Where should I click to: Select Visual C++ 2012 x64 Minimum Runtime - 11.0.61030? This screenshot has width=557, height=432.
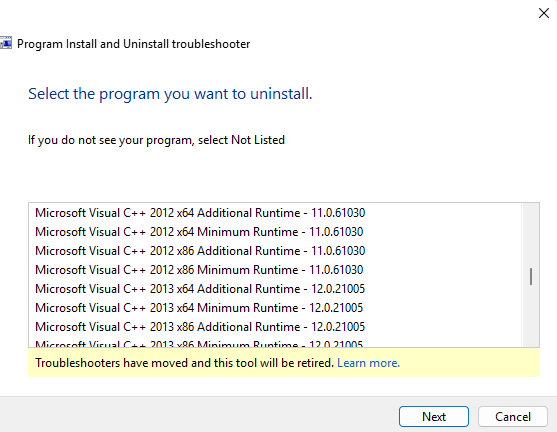coord(275,232)
